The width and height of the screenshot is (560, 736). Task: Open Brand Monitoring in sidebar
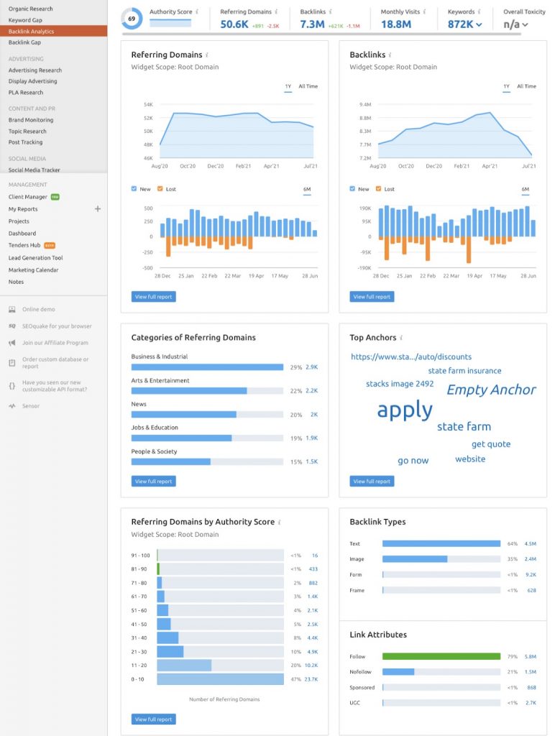pyautogui.click(x=31, y=120)
